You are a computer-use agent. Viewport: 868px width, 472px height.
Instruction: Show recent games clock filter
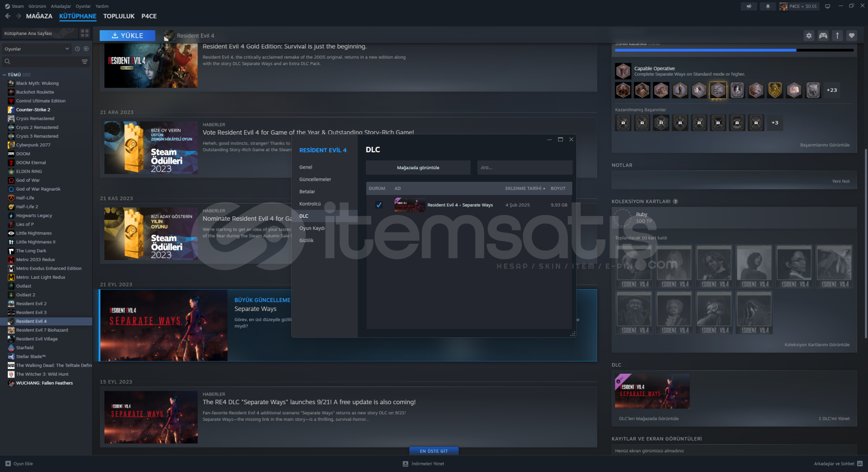pyautogui.click(x=77, y=49)
